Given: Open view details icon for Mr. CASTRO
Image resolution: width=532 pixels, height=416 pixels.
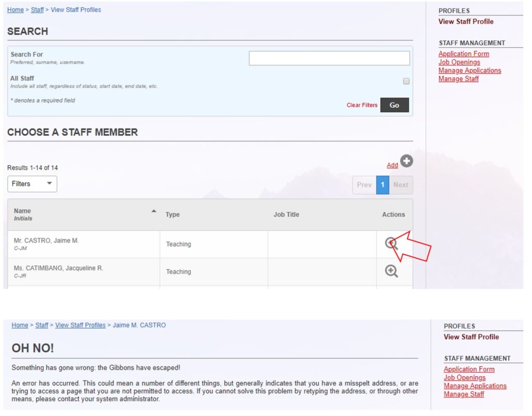Looking at the screenshot, I should tap(391, 244).
